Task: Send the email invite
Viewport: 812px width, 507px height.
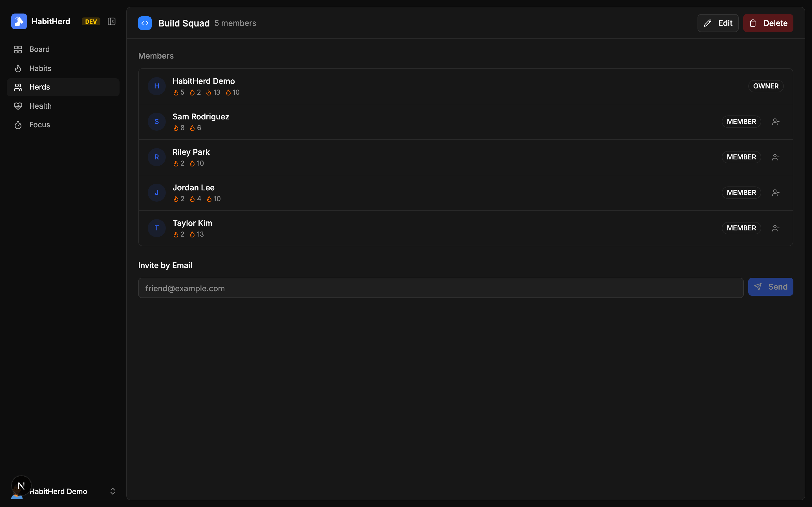Action: [x=771, y=287]
